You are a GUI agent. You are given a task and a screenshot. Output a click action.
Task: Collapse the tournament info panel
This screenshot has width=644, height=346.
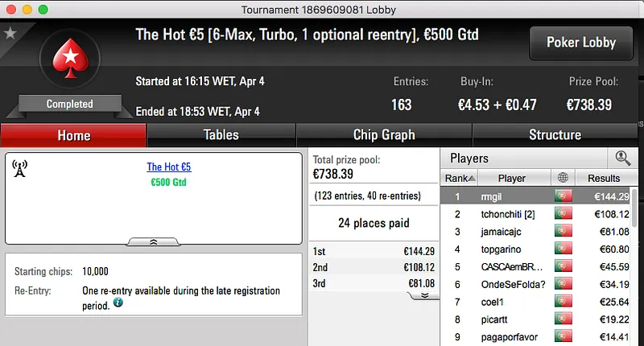[x=154, y=241]
